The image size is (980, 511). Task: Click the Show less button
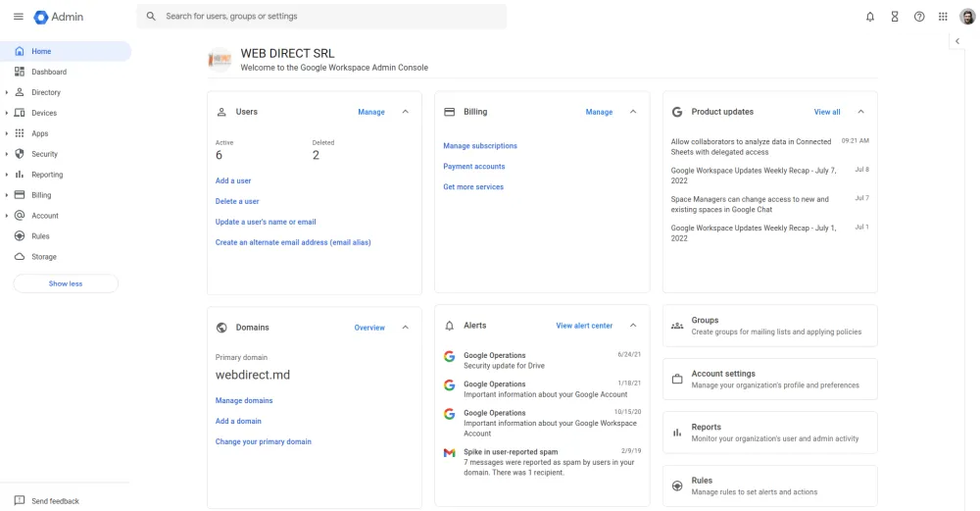[66, 283]
